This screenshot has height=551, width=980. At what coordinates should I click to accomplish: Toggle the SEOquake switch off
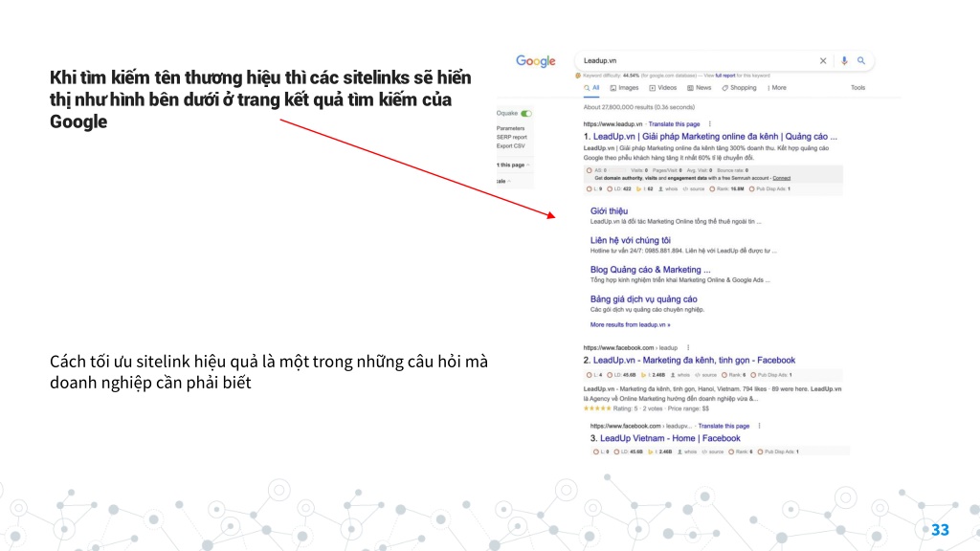point(526,113)
